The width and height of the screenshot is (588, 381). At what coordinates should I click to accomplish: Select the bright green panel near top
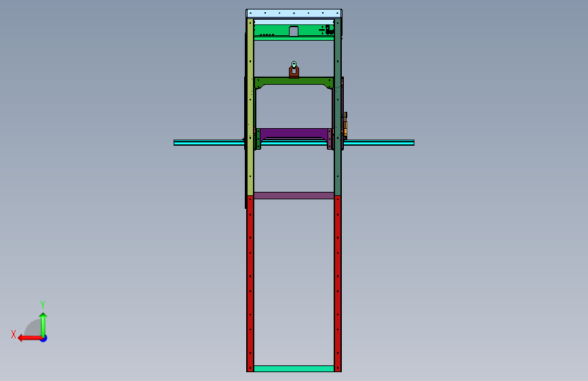[x=274, y=30]
